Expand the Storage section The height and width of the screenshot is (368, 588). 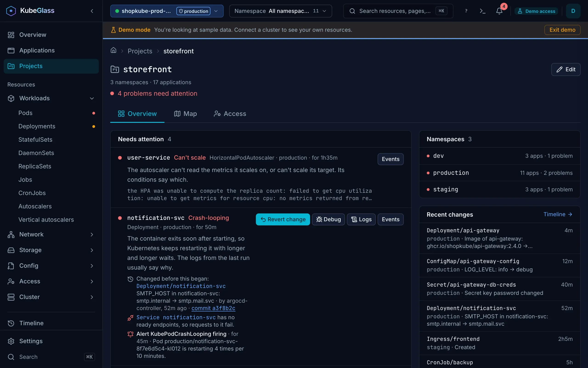pyautogui.click(x=51, y=250)
